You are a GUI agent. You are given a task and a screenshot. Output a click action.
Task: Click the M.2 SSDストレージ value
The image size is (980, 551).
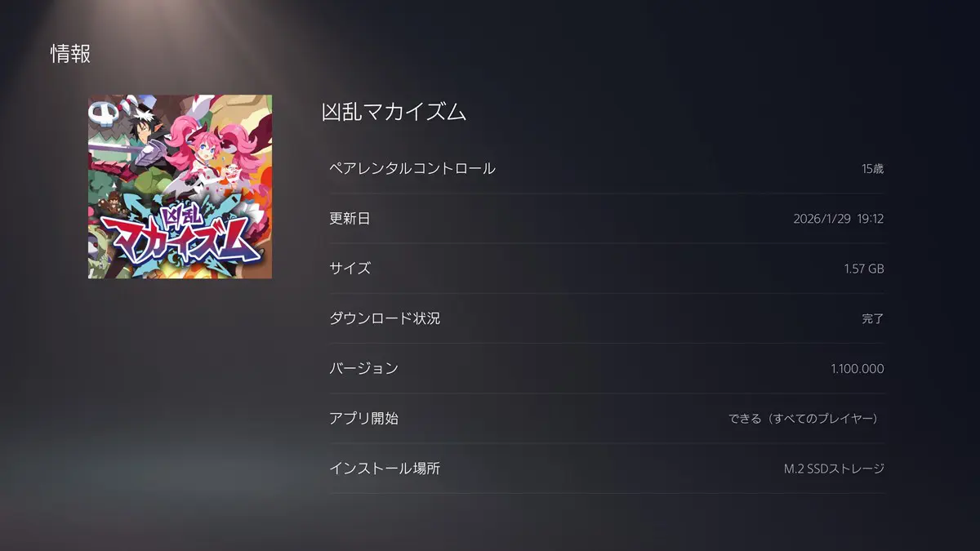click(x=834, y=469)
